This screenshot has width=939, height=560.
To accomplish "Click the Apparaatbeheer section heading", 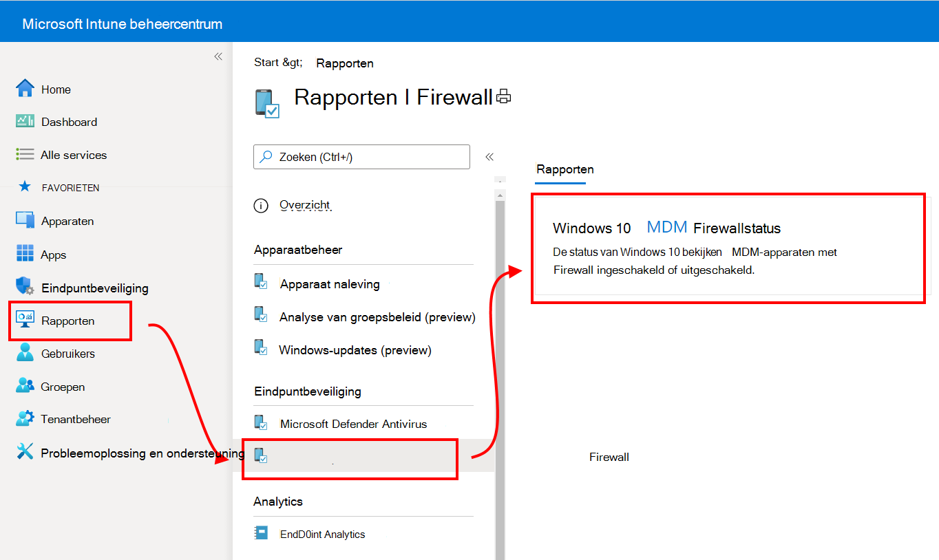I will pyautogui.click(x=298, y=250).
